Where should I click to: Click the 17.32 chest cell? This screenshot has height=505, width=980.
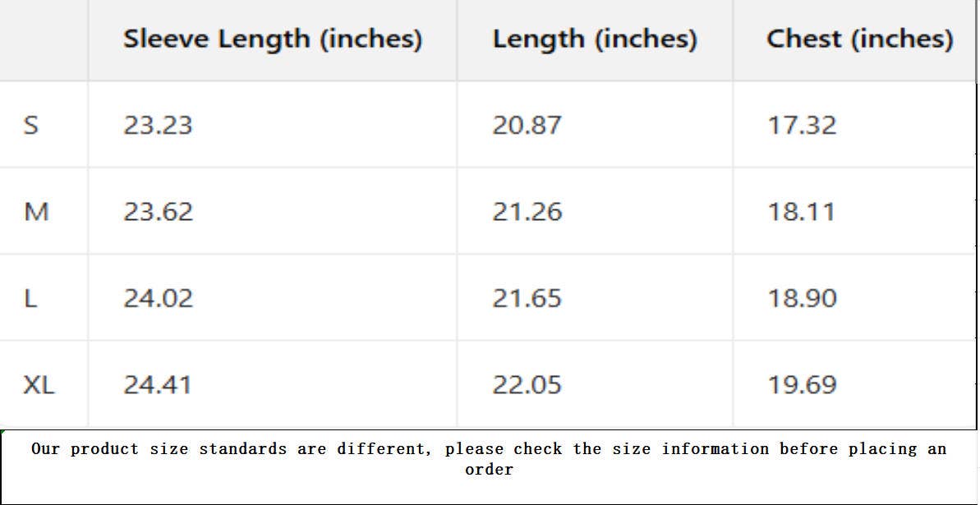(802, 125)
